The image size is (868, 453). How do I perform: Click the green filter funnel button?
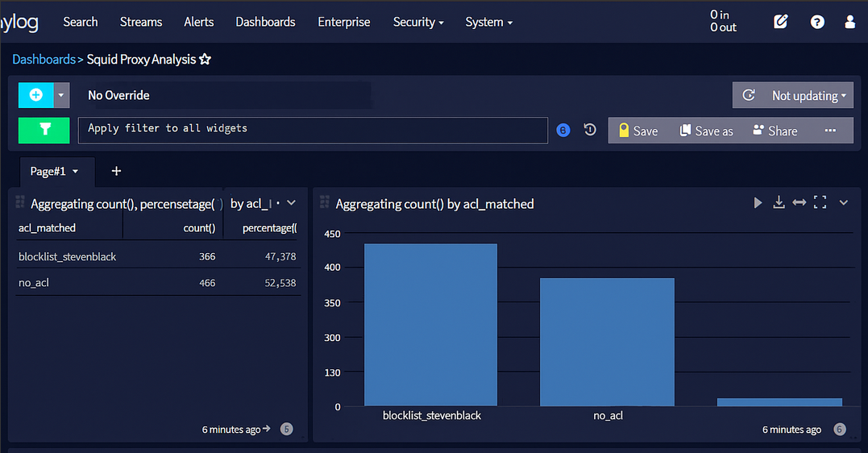pyautogui.click(x=44, y=130)
